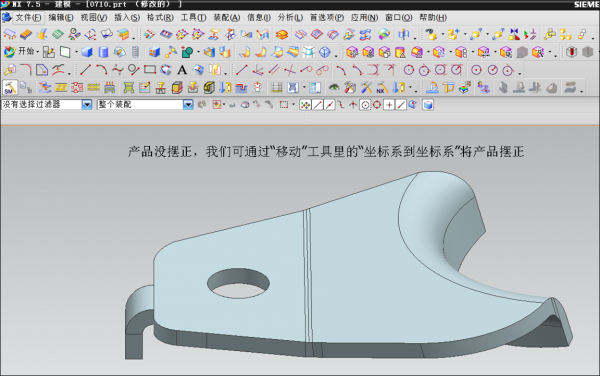
Task: Click the SM sheet metal hammer icon
Action: coord(10,88)
